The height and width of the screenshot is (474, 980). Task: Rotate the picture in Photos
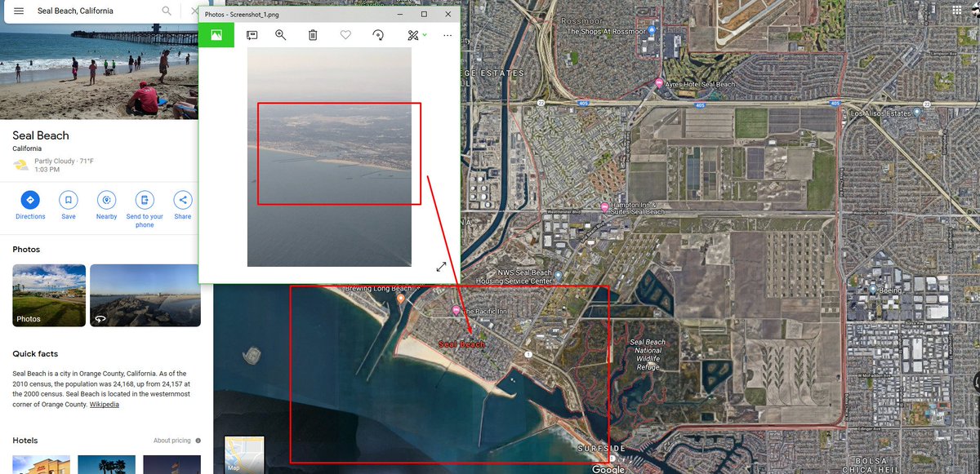tap(377, 35)
